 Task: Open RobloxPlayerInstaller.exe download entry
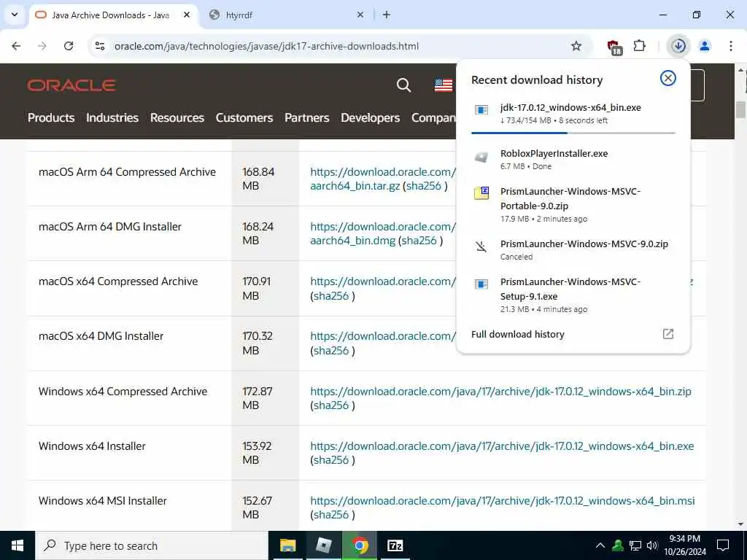573,160
